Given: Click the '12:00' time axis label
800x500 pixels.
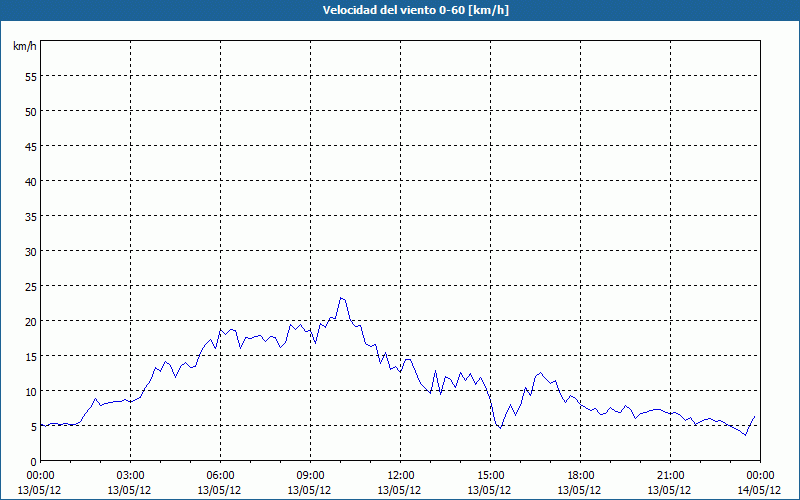Looking at the screenshot, I should [x=401, y=476].
